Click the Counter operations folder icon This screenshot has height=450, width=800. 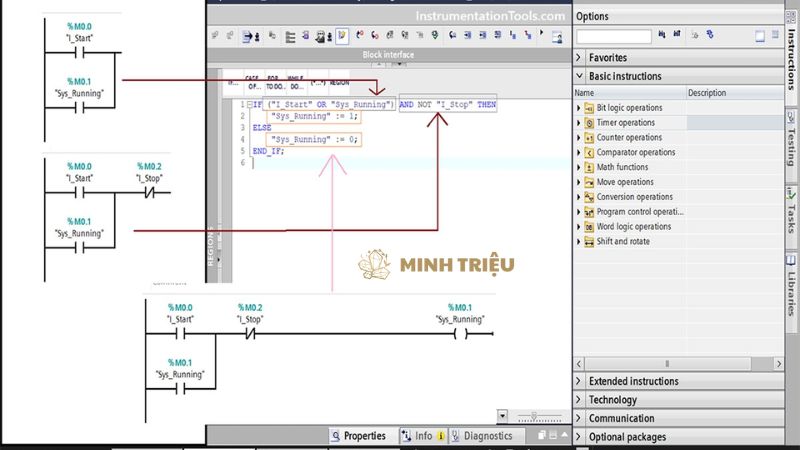[589, 138]
